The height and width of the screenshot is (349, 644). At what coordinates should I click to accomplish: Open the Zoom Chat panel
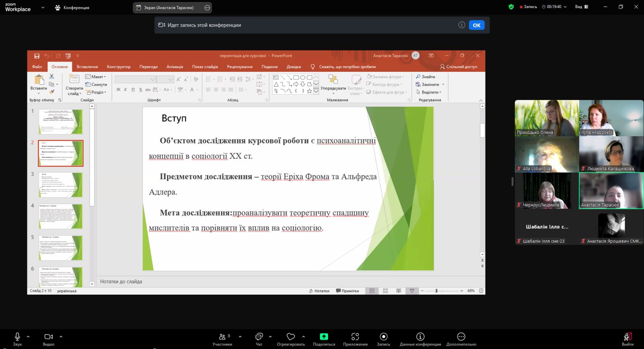[259, 339]
